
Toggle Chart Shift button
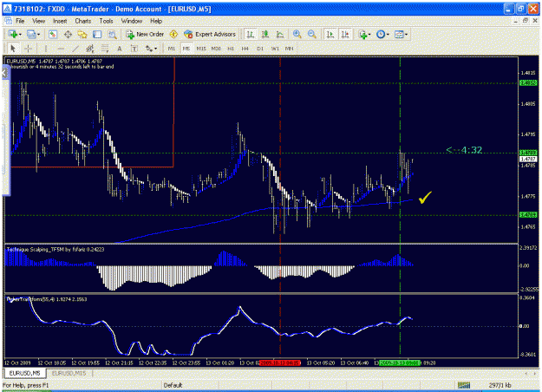pyautogui.click(x=345, y=34)
